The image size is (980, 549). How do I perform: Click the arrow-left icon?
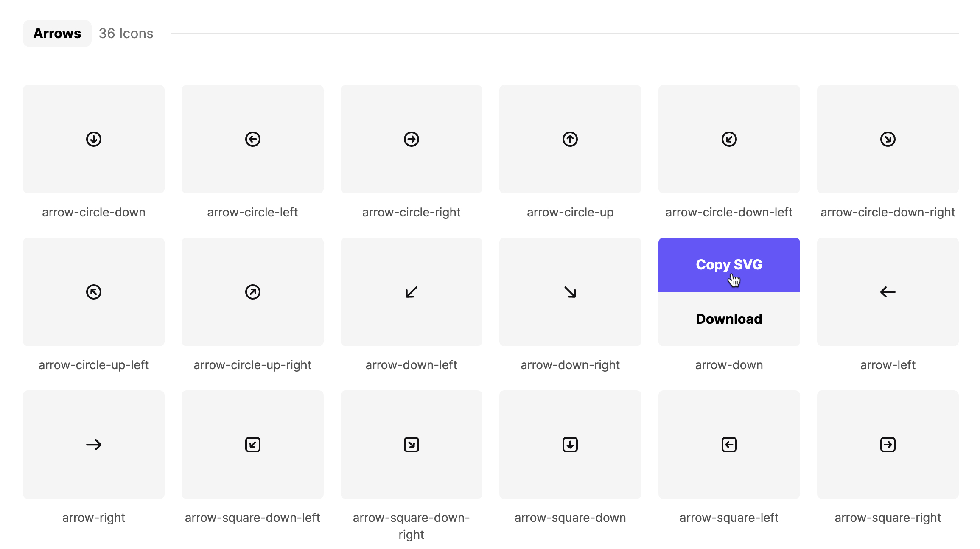pyautogui.click(x=888, y=291)
